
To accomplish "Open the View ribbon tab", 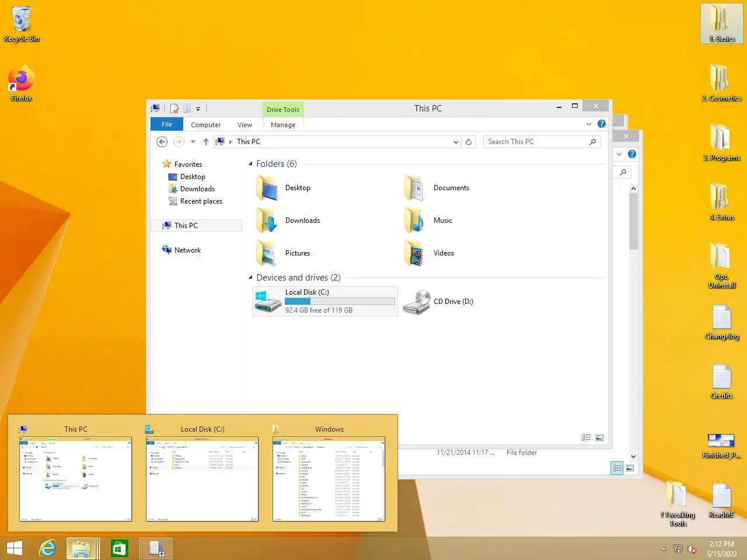I will 245,125.
